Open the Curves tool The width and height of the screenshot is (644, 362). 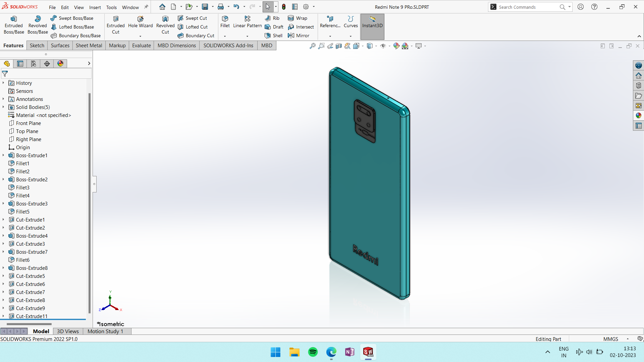coord(351,22)
